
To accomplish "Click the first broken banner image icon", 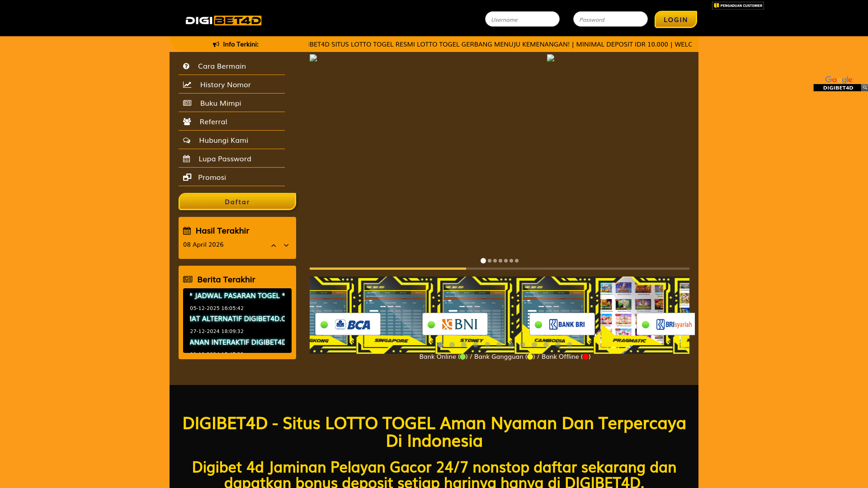I will pos(313,58).
